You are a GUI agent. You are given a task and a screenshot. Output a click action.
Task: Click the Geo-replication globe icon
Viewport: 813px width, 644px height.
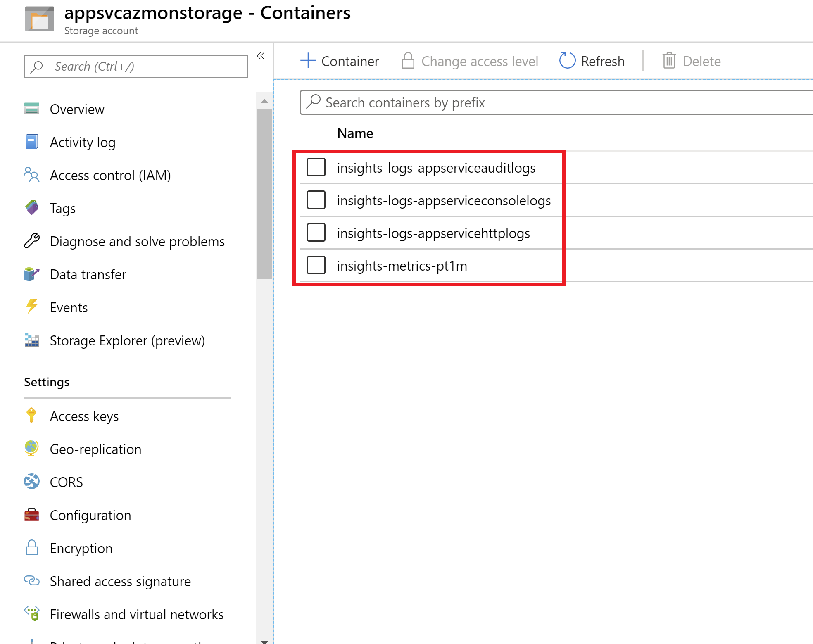[x=31, y=449]
